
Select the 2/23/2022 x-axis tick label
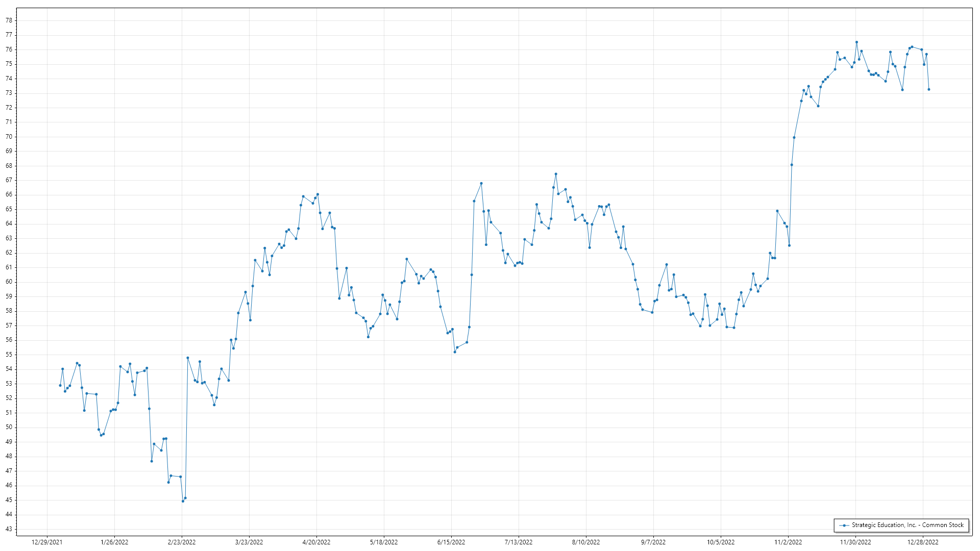click(x=182, y=542)
